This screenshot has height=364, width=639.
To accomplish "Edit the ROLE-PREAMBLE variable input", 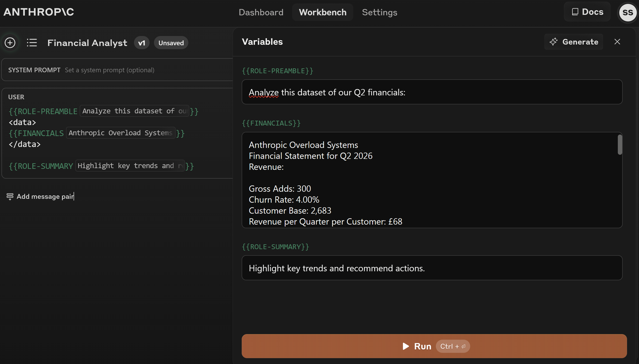I will [x=431, y=92].
